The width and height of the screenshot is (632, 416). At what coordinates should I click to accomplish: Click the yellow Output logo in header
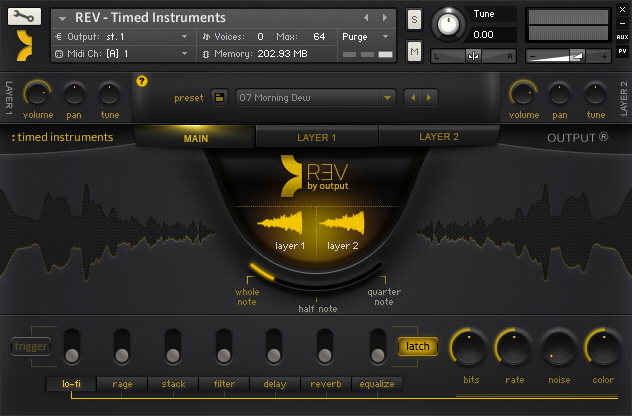click(x=25, y=45)
